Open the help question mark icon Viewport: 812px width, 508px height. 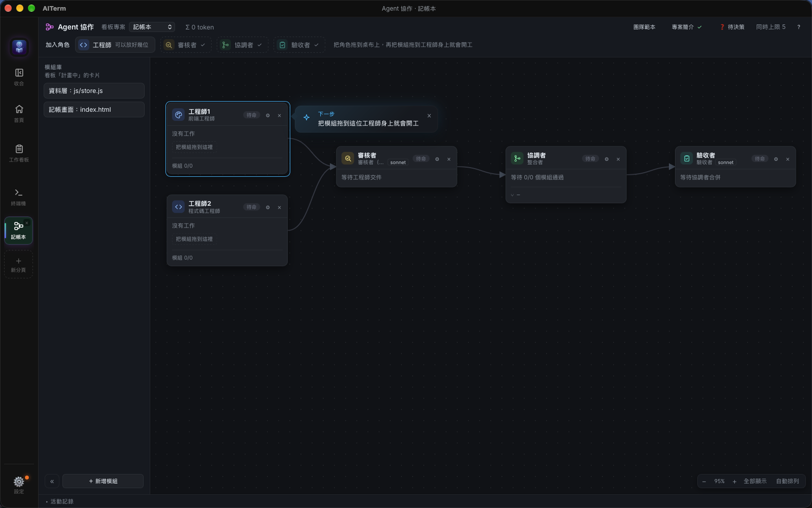(799, 27)
